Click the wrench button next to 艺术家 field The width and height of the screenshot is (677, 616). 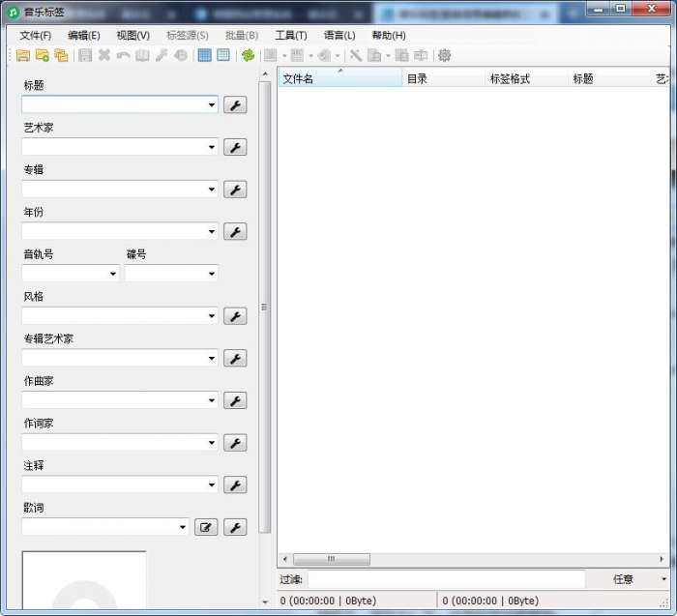(x=235, y=147)
